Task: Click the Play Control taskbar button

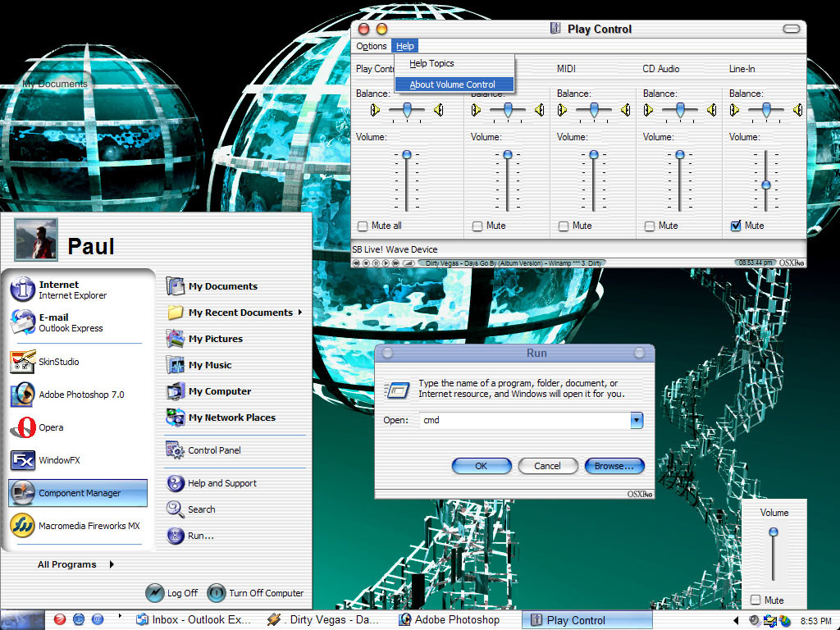Action: 587,620
